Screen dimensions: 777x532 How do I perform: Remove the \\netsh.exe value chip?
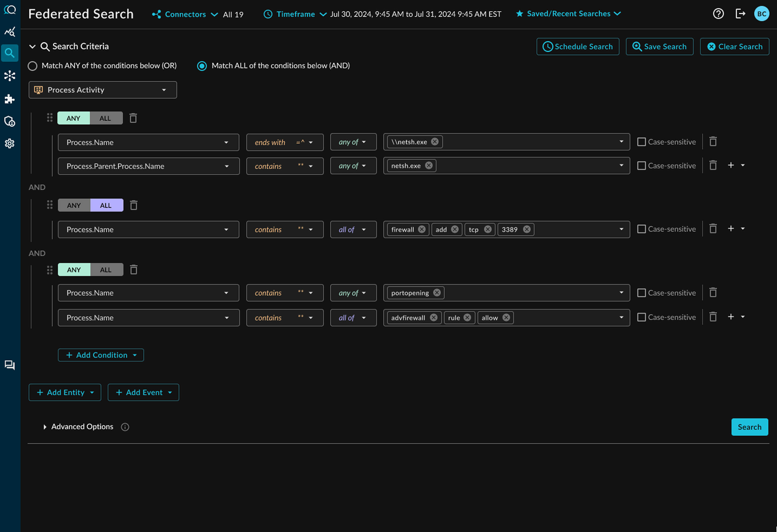(435, 142)
